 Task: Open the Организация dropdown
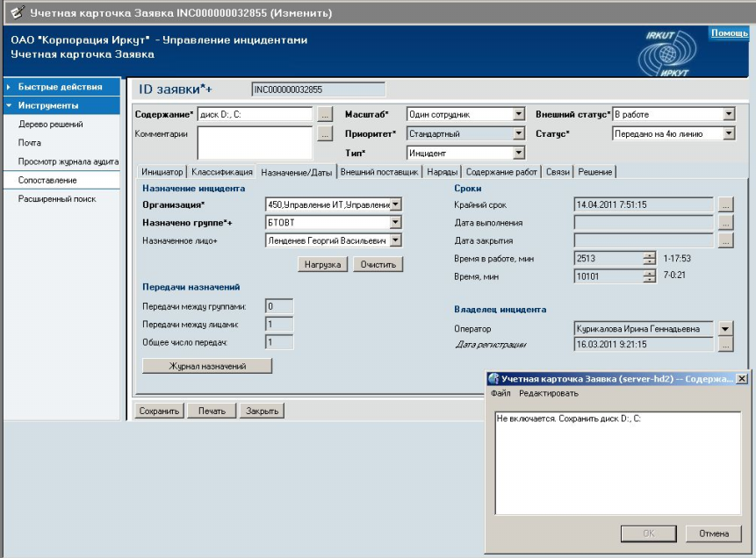point(395,204)
